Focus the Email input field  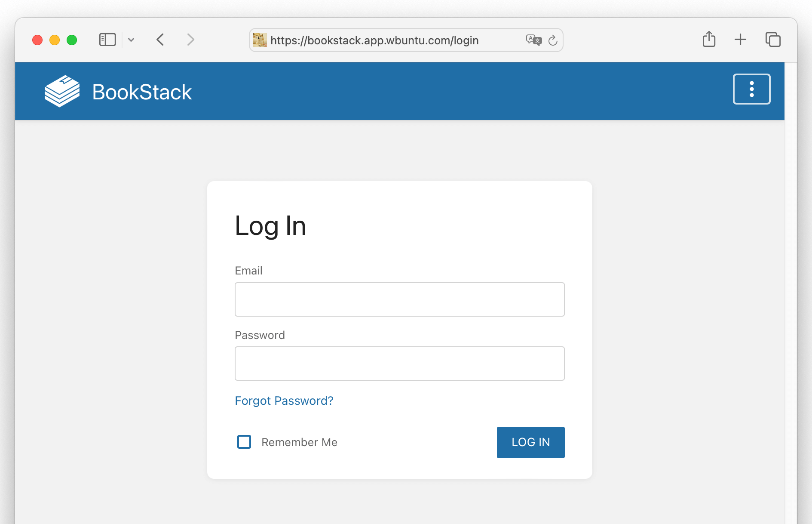tap(399, 299)
